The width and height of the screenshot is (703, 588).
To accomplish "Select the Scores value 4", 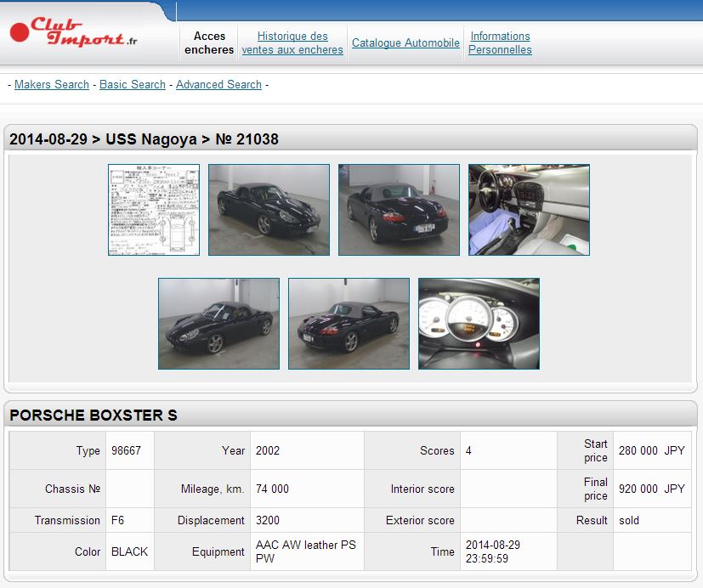I will click(x=468, y=450).
